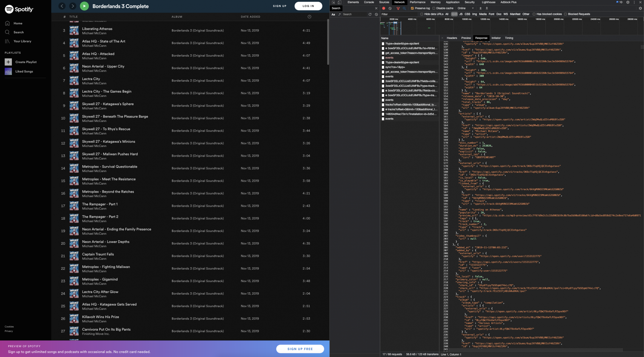Toggle regular expression in search panel

click(339, 14)
